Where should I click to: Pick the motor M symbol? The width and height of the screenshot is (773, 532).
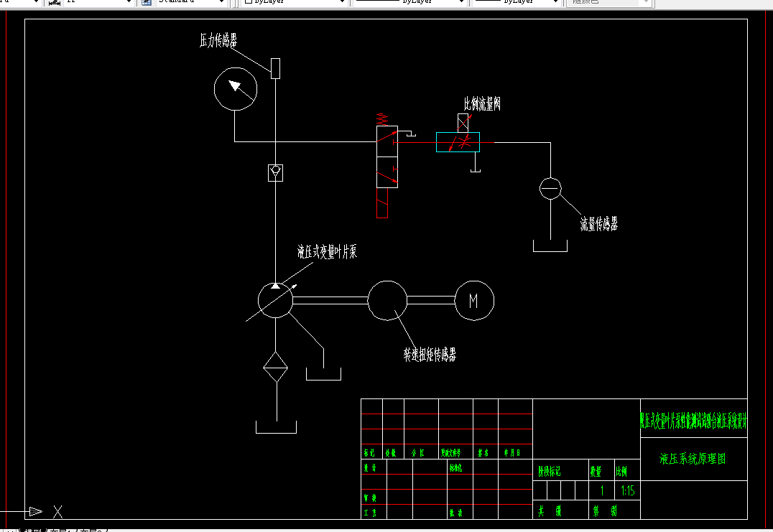pos(474,301)
